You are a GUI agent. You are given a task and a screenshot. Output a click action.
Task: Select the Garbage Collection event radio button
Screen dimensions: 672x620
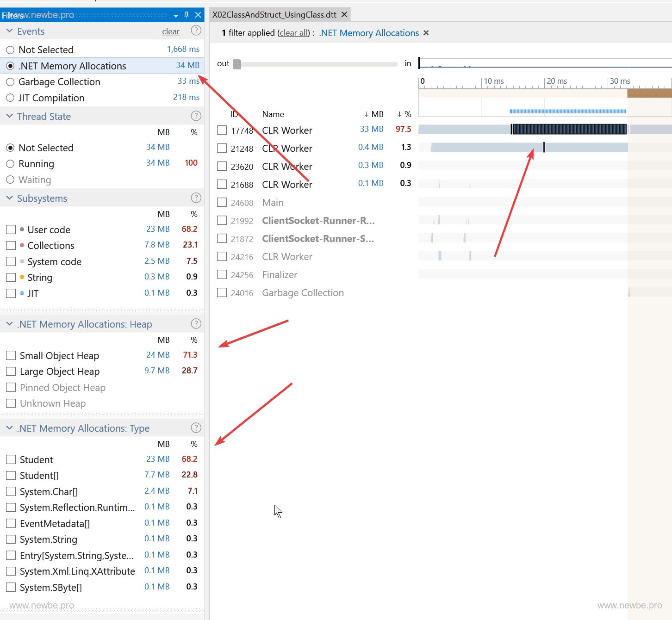(10, 82)
